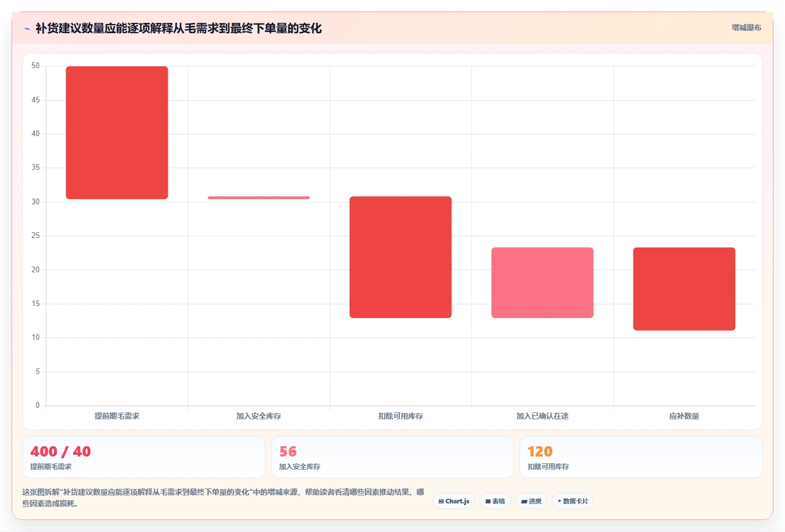
Task: Click the 应补数量 x-axis label
Action: pos(684,416)
